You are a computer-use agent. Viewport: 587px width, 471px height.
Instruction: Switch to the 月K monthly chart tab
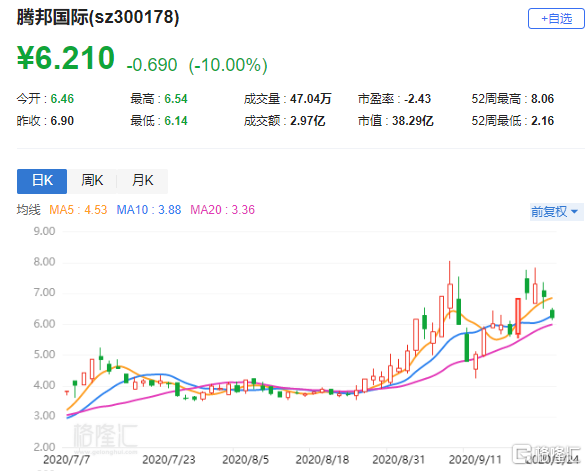143,181
